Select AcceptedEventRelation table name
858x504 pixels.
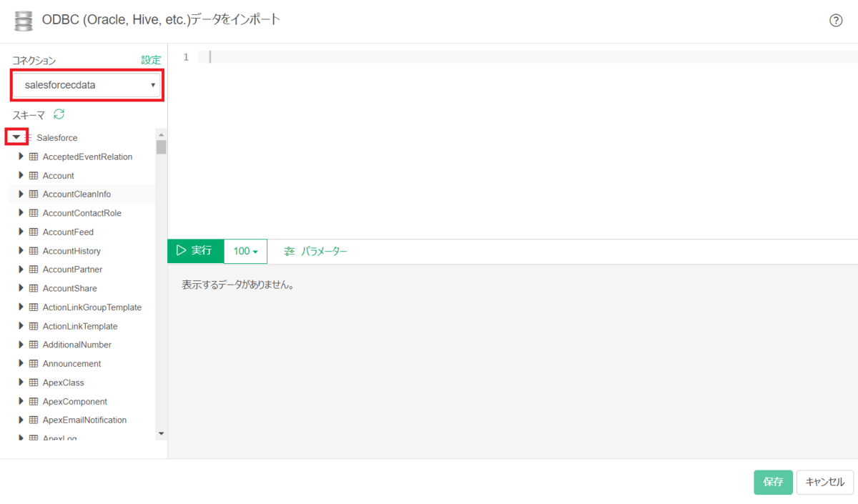(87, 157)
